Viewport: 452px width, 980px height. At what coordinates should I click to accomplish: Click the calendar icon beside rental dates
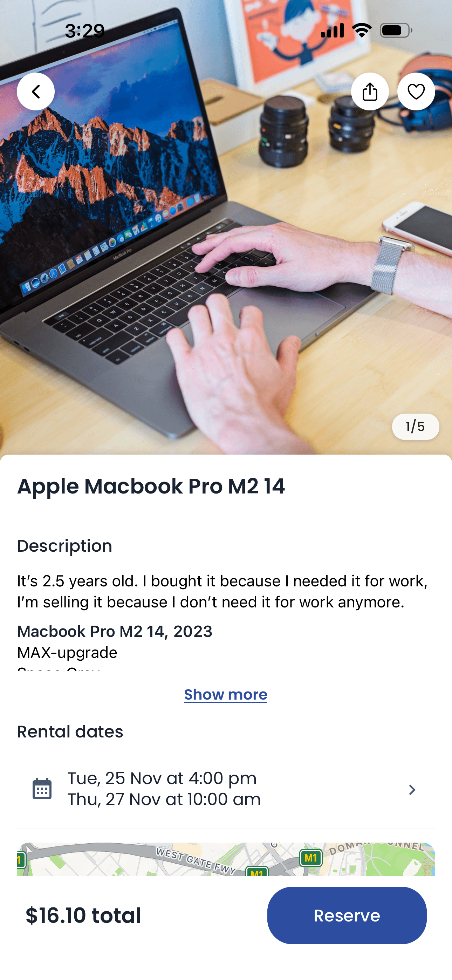[x=42, y=789]
